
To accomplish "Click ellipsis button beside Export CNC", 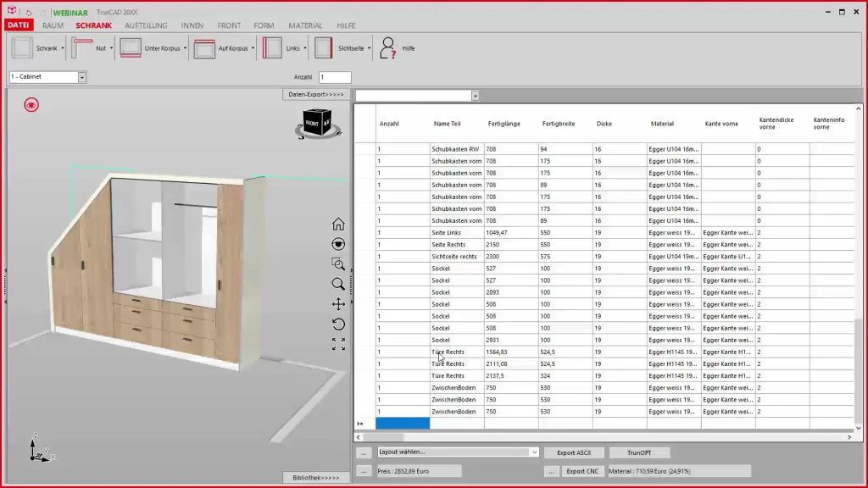I will point(551,471).
